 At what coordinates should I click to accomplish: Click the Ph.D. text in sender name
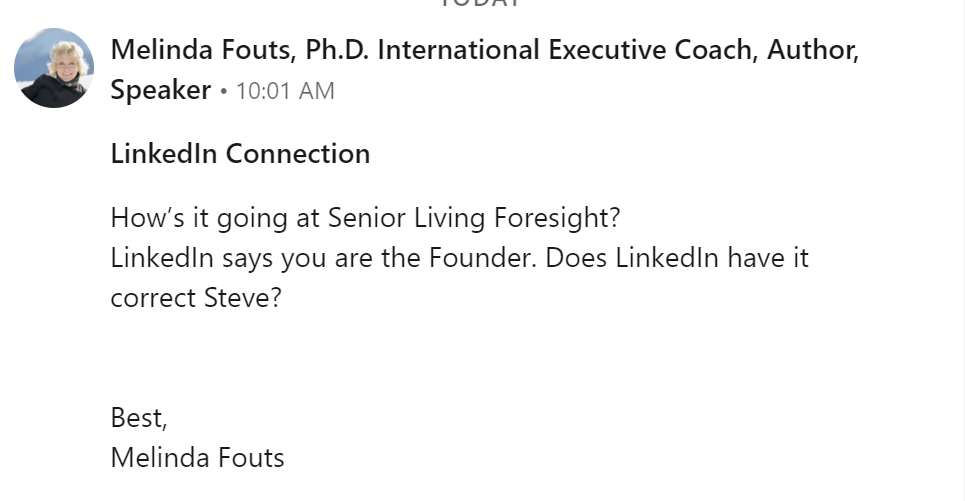337,50
